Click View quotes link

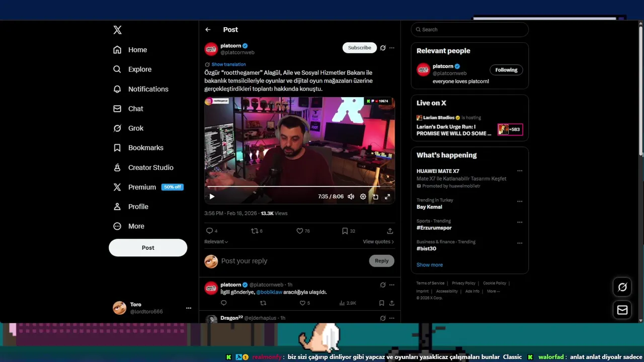click(x=378, y=242)
